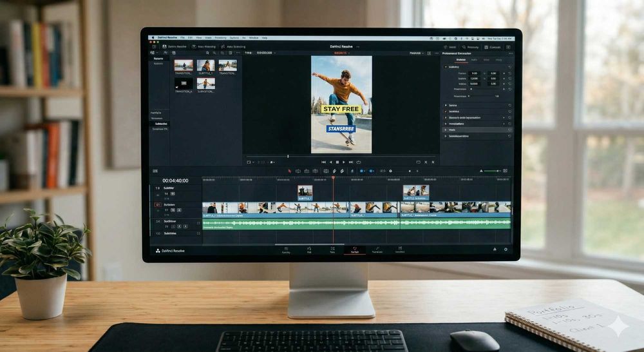
Task: Open the media pool view mode dropdown
Action: [x=154, y=53]
